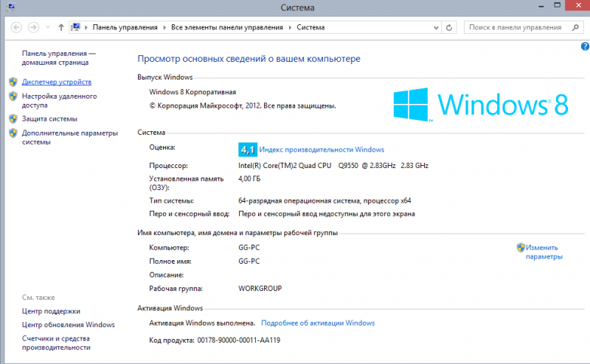Click the computer icon in the address bar

(76, 27)
